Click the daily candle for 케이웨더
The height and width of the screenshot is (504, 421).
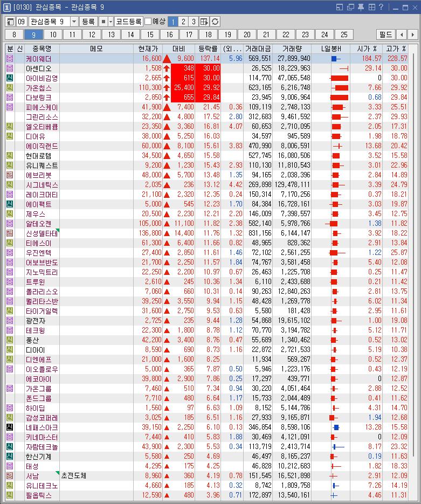pos(335,59)
